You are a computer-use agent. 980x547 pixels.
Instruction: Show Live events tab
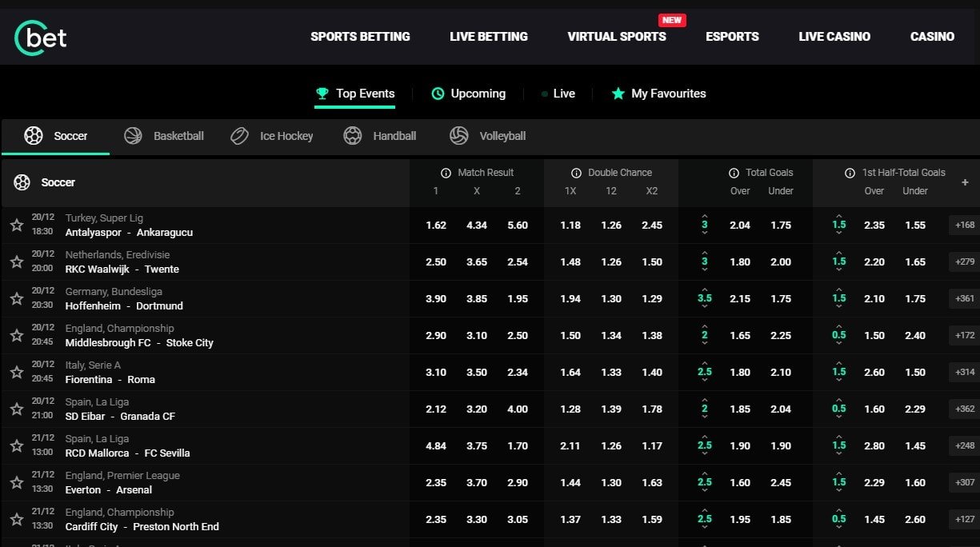(x=558, y=94)
